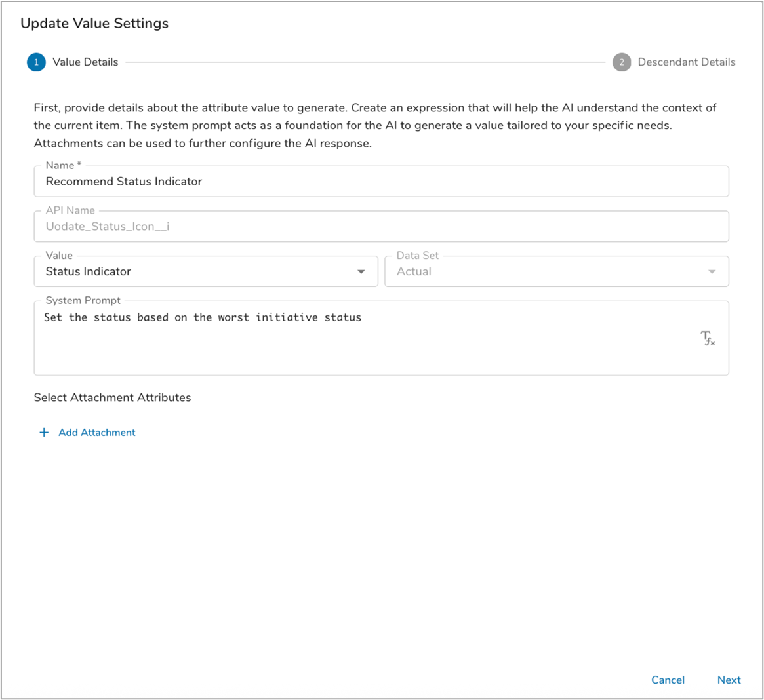Switch to the Descendant Details step

click(x=686, y=62)
